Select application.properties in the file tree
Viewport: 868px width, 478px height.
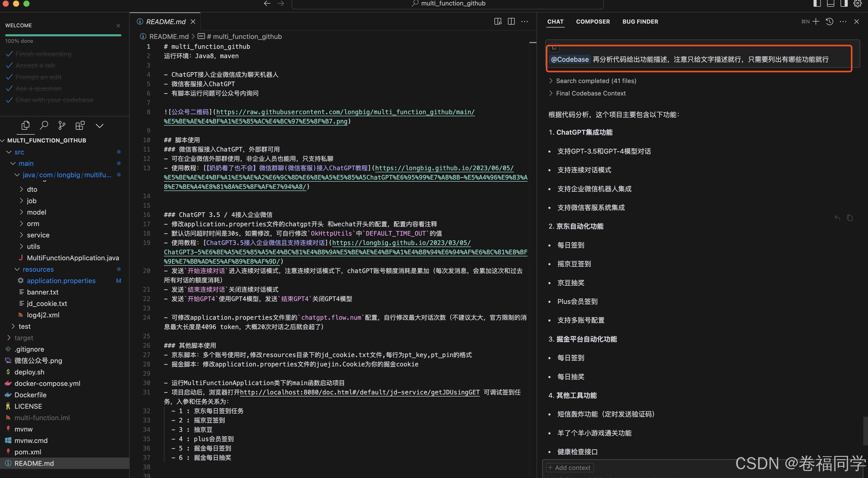(x=61, y=281)
